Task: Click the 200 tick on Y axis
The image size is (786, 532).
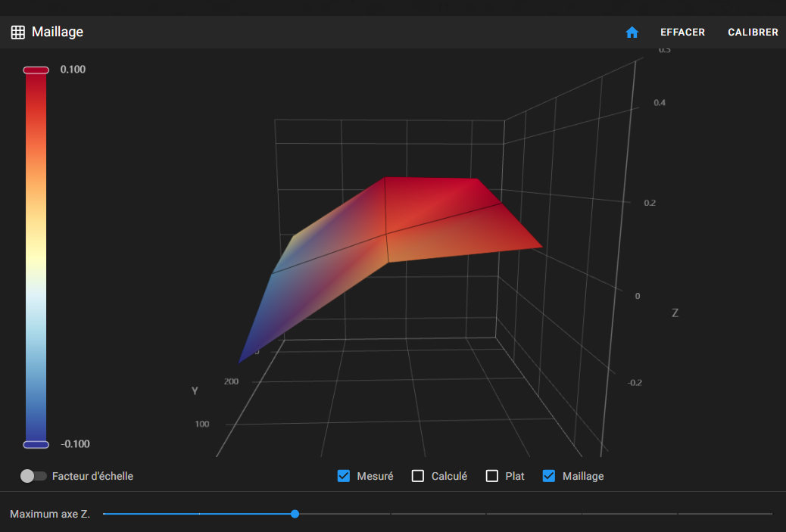Action: click(231, 381)
